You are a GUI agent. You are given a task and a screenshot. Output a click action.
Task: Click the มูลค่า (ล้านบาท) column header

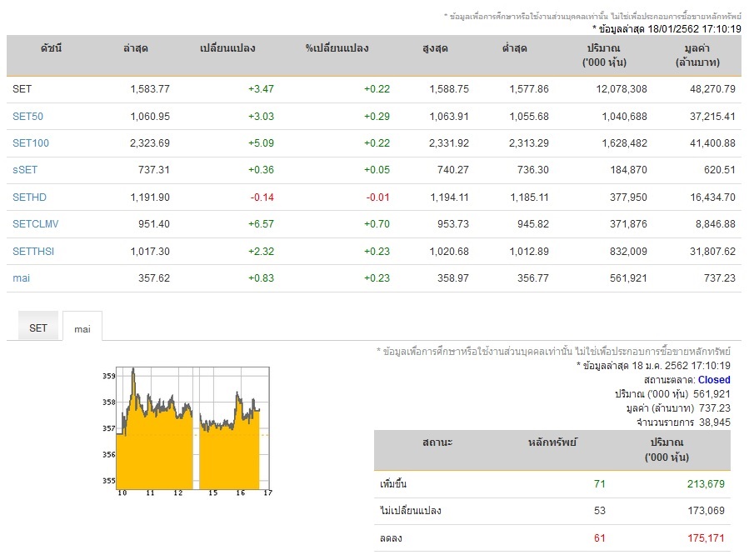[x=697, y=55]
